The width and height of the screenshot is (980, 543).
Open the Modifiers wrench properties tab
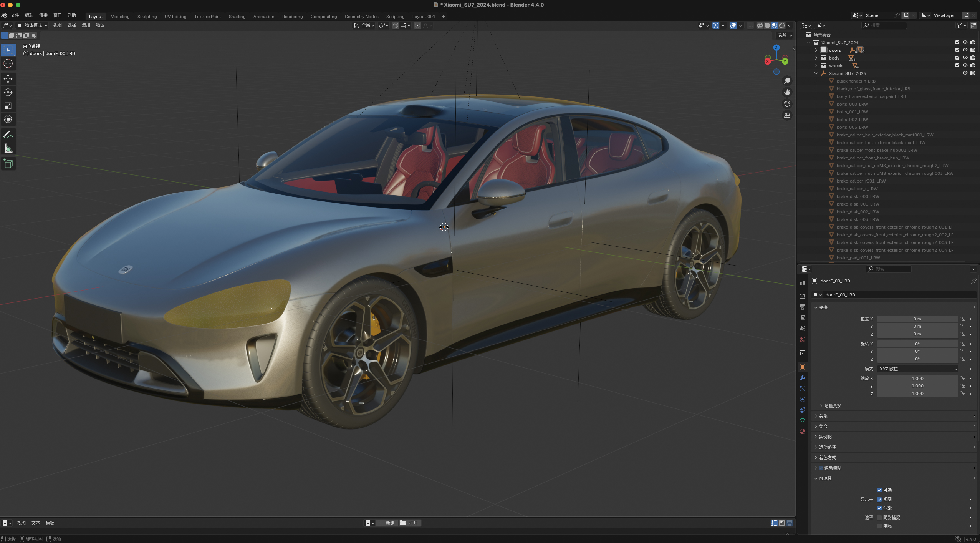803,378
